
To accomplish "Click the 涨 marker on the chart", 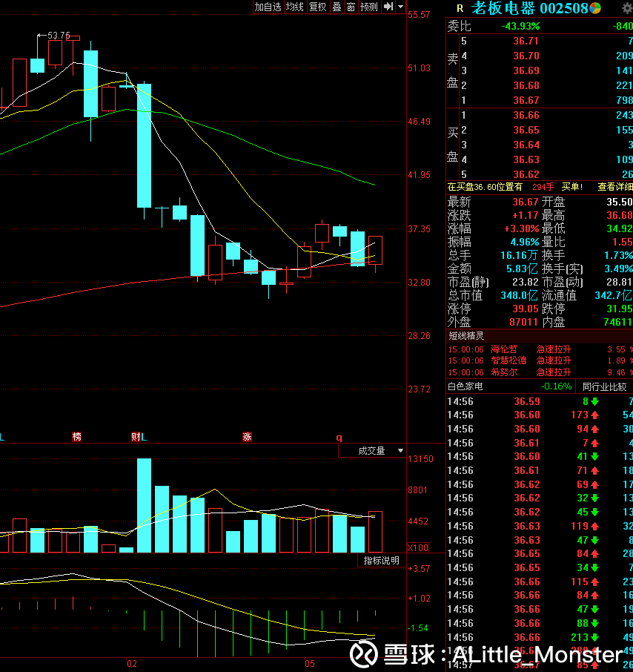I will (x=247, y=437).
